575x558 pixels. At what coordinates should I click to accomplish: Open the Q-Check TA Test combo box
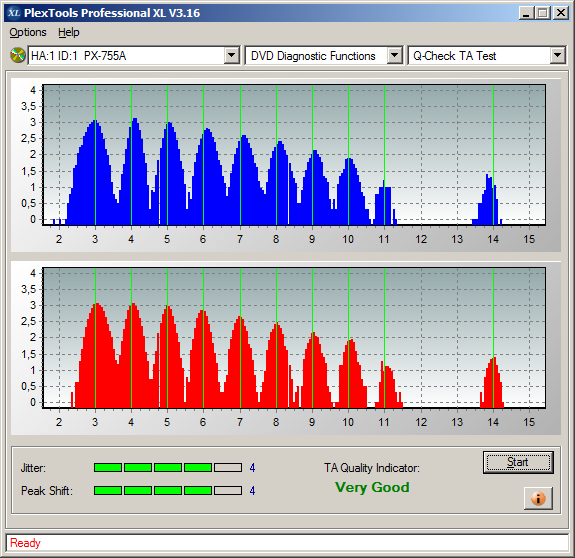tap(487, 56)
